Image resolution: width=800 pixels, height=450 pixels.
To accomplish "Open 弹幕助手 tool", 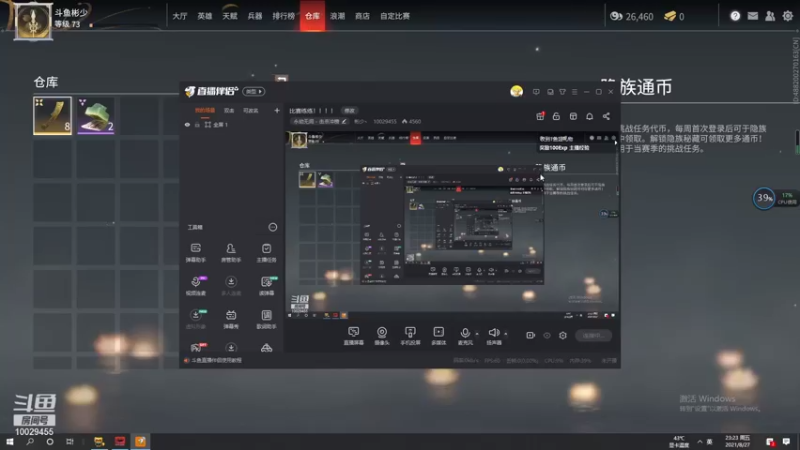I will click(195, 253).
